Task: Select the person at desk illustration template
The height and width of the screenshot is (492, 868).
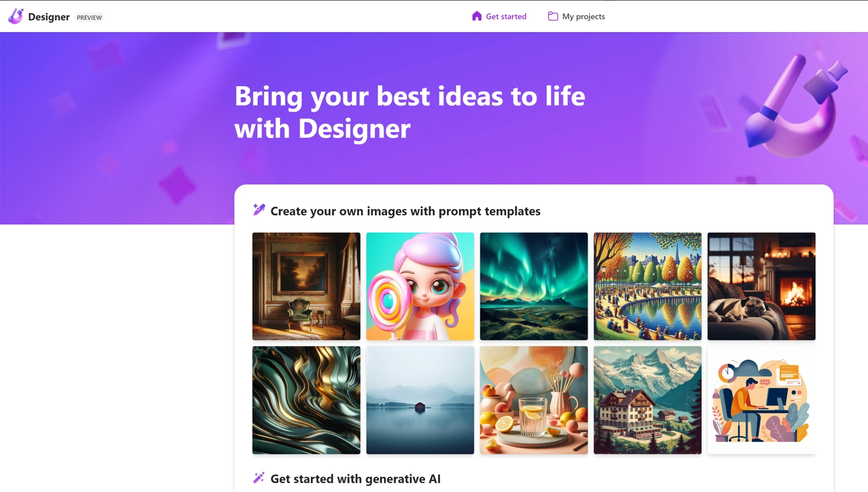Action: click(761, 400)
